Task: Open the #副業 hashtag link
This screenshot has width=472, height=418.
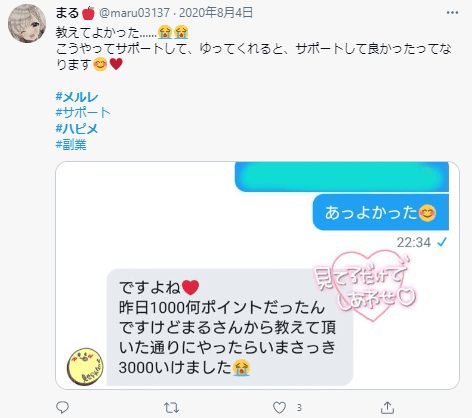Action: (x=71, y=145)
